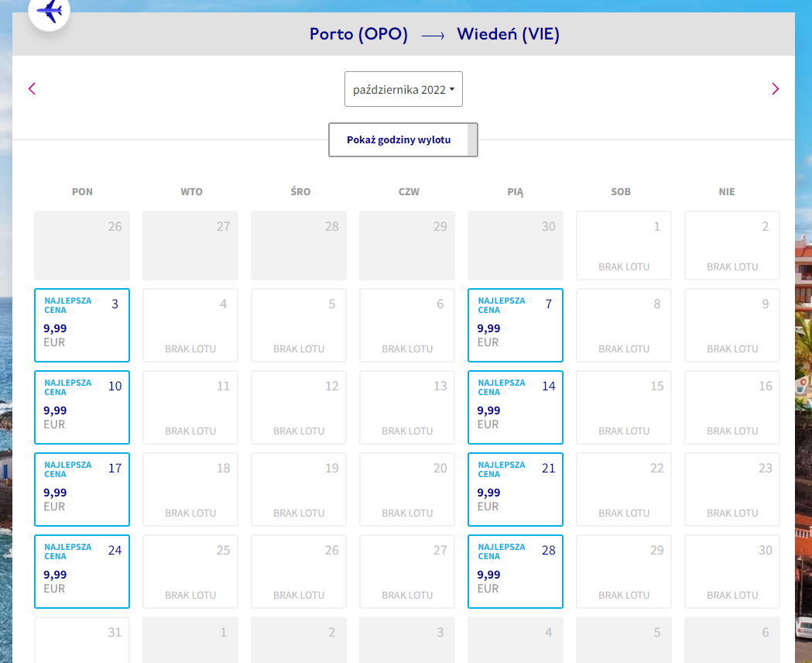Click day 22 cell with no flight
The width and height of the screenshot is (812, 663).
(x=623, y=489)
